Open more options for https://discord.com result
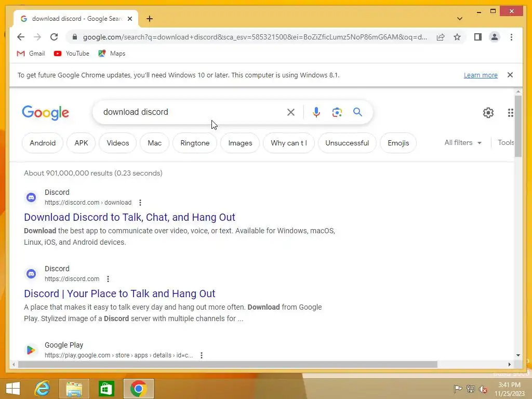Screen dimensions: 532x399 108,279
